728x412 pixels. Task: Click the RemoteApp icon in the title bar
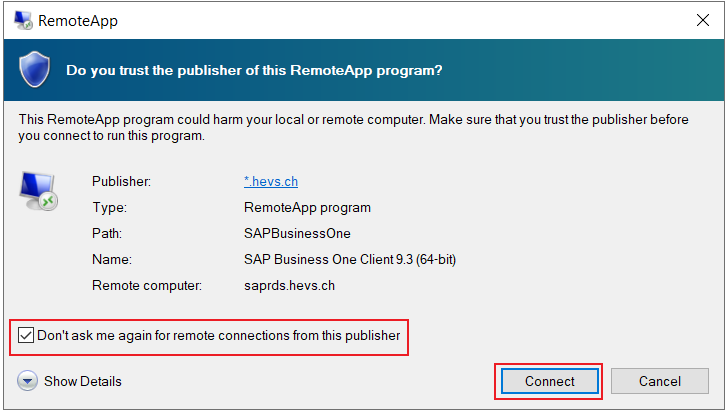tap(23, 20)
